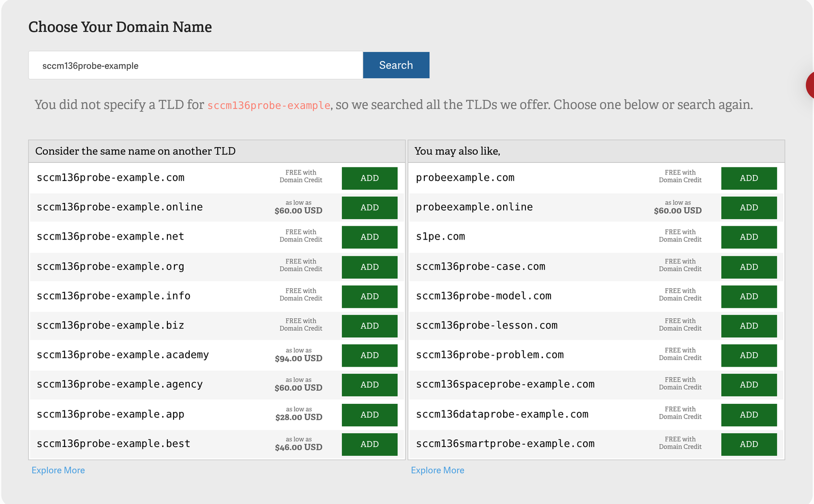
Task: Add sccm136dataprobe-example.com domain
Action: [749, 415]
